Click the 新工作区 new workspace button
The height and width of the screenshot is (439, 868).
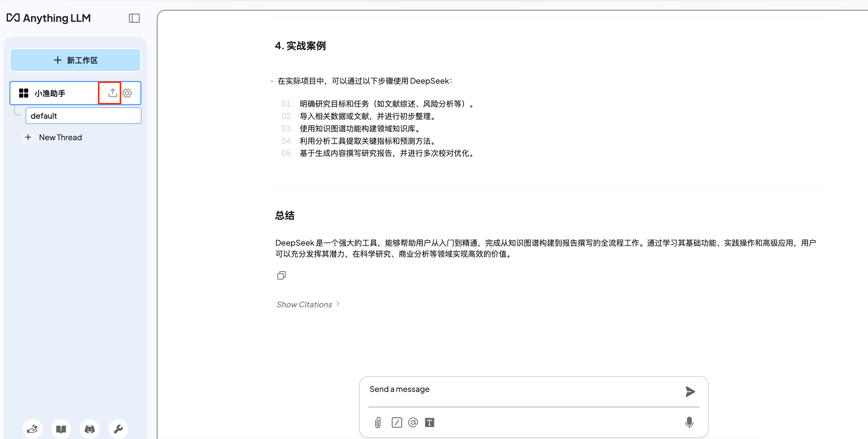75,60
